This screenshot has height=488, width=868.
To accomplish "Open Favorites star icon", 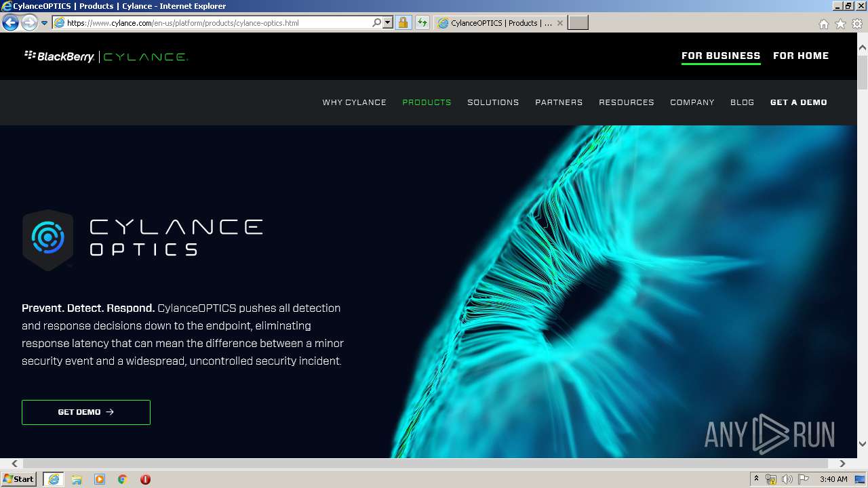I will [x=840, y=24].
